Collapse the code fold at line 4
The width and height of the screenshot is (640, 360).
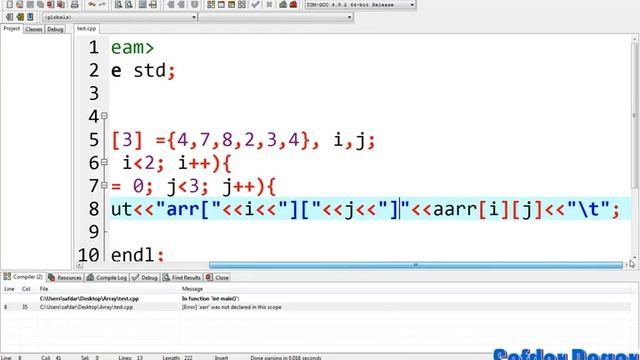click(x=104, y=116)
